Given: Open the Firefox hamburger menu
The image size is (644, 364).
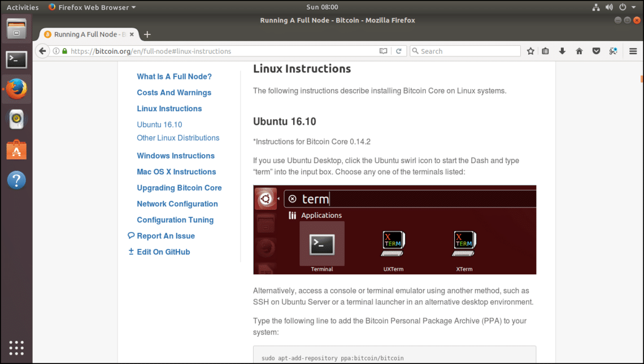Looking at the screenshot, I should tap(633, 51).
